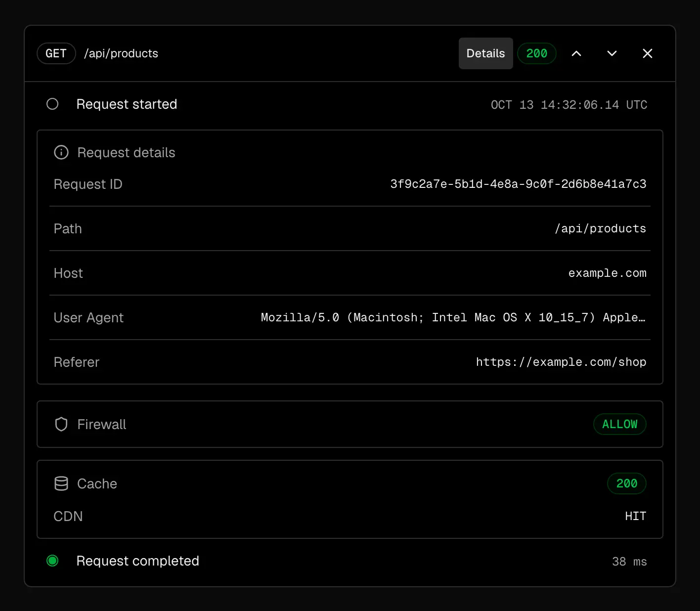Click the truncated User Agent value
The height and width of the screenshot is (611, 700).
(453, 317)
